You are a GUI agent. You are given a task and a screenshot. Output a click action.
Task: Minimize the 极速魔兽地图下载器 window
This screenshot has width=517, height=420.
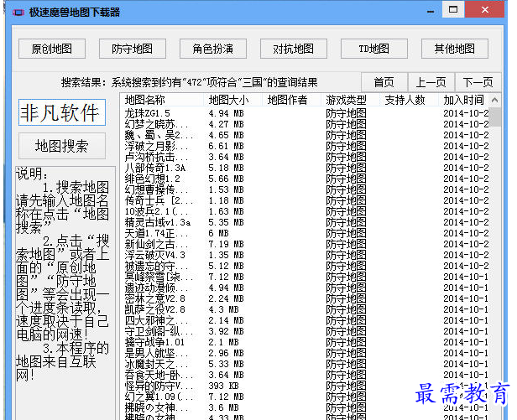pos(431,11)
